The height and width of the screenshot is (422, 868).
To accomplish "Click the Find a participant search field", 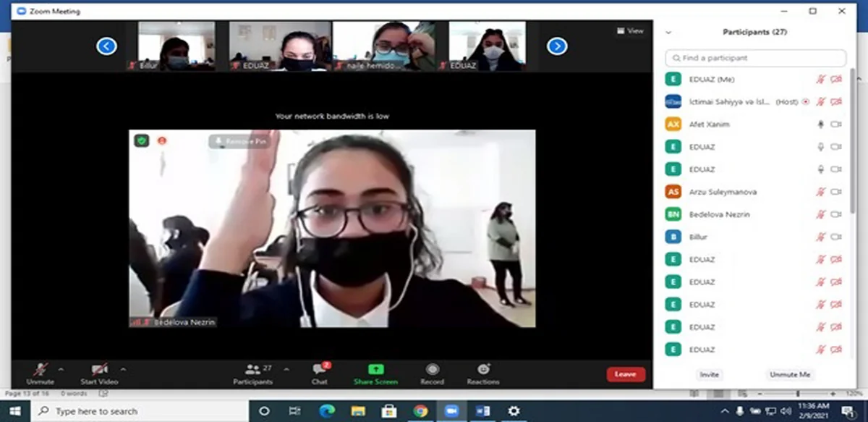I will click(756, 58).
